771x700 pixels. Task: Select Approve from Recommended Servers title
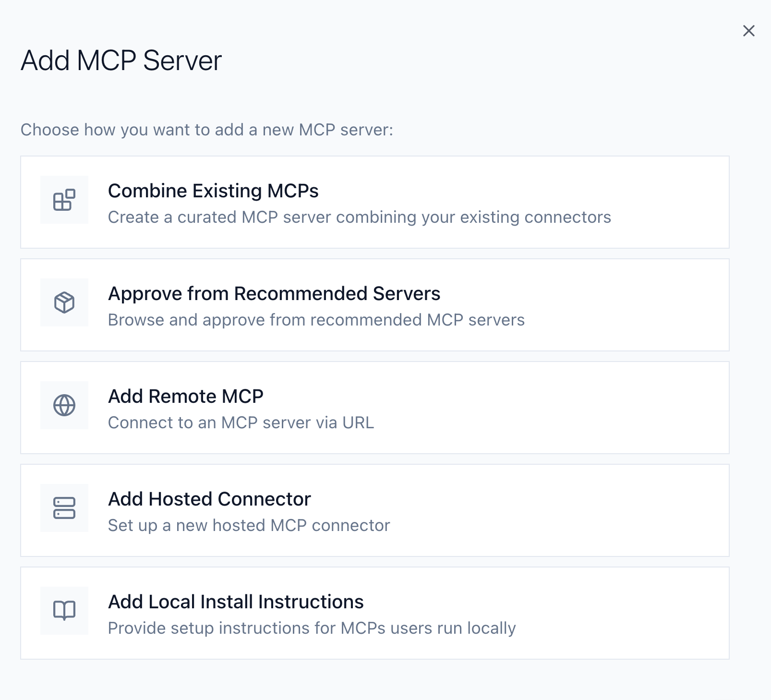point(274,294)
